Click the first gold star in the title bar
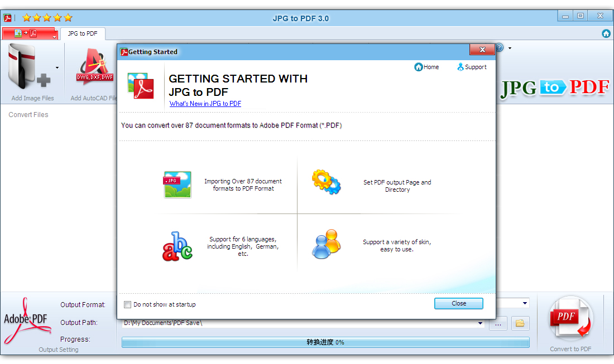The width and height of the screenshot is (614, 364). [x=27, y=18]
